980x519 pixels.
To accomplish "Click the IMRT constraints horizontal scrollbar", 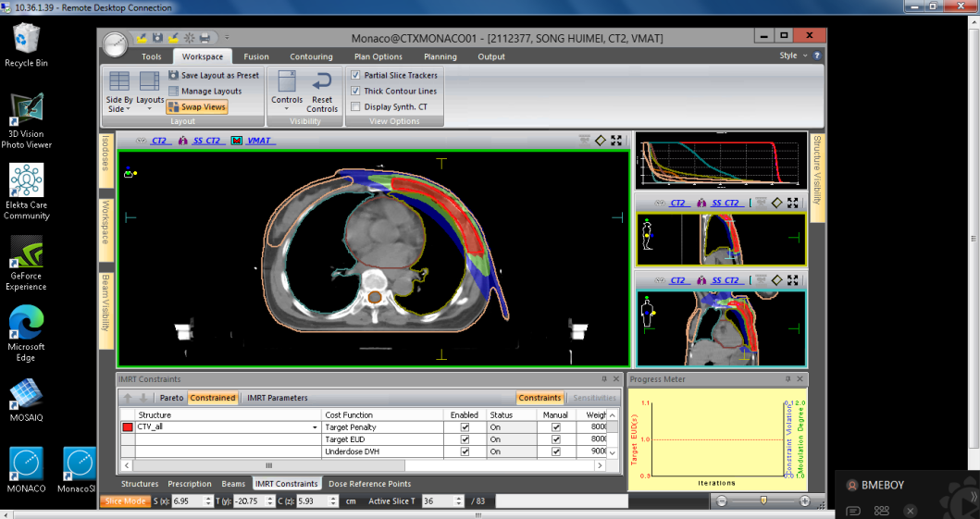I will point(268,465).
